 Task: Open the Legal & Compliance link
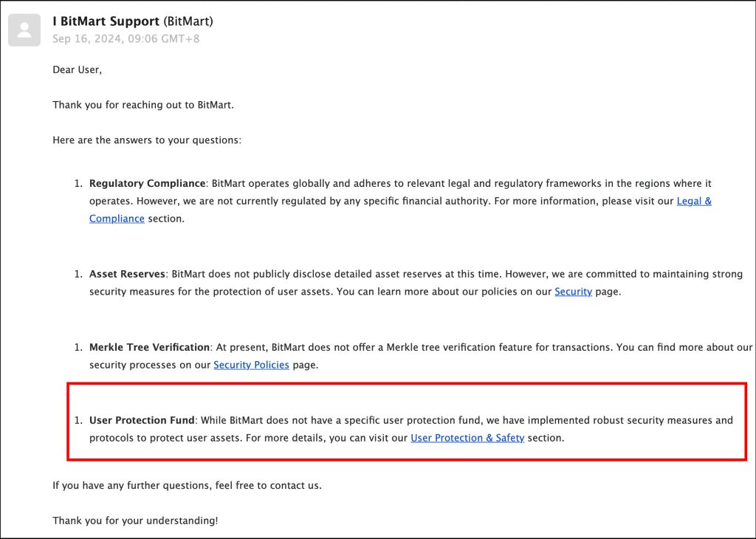pos(694,201)
